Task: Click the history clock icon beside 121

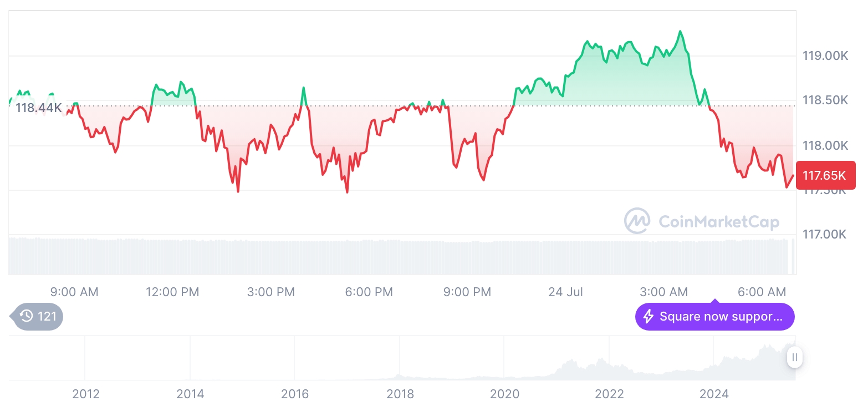Action: pyautogui.click(x=27, y=316)
